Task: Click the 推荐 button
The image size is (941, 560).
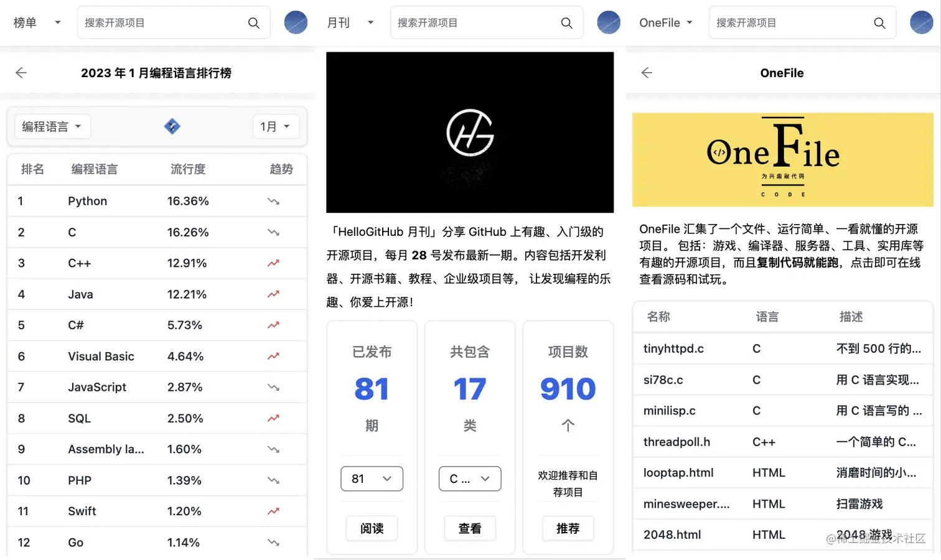Action: [568, 528]
